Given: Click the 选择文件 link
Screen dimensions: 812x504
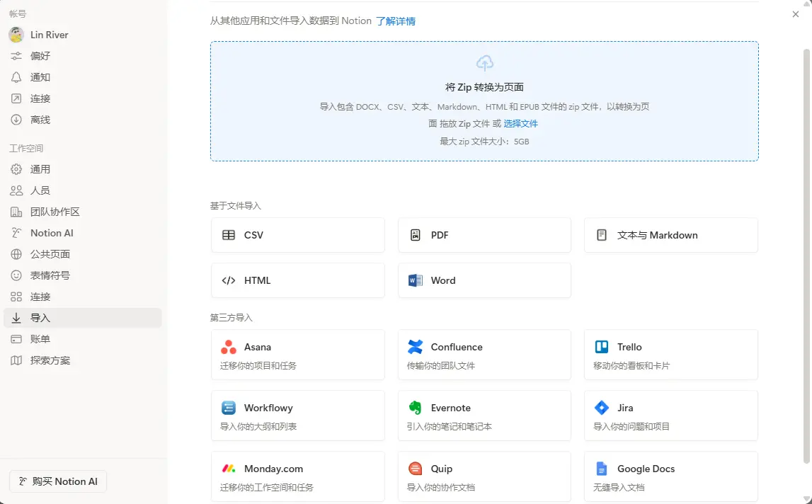Looking at the screenshot, I should (521, 124).
